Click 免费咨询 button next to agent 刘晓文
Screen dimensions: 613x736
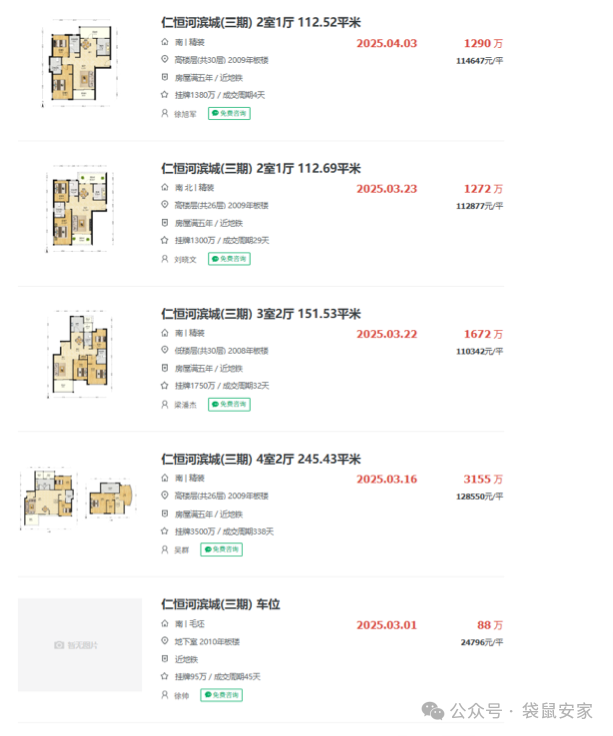(229, 259)
